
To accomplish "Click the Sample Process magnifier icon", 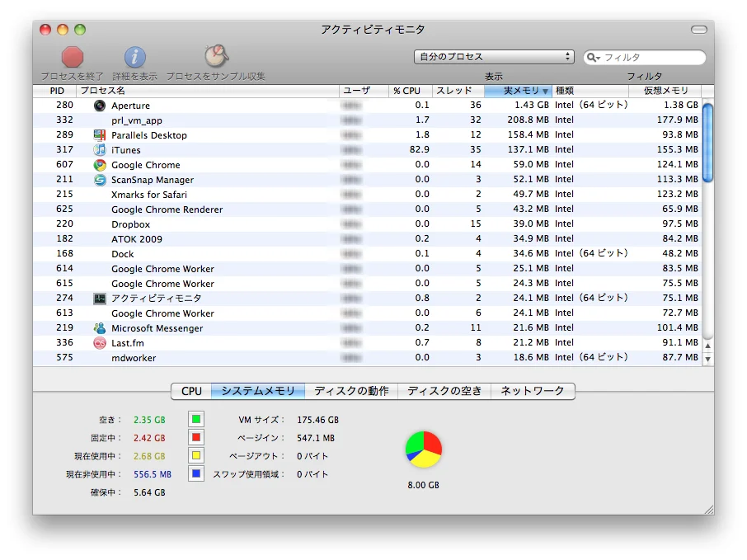I will 216,56.
